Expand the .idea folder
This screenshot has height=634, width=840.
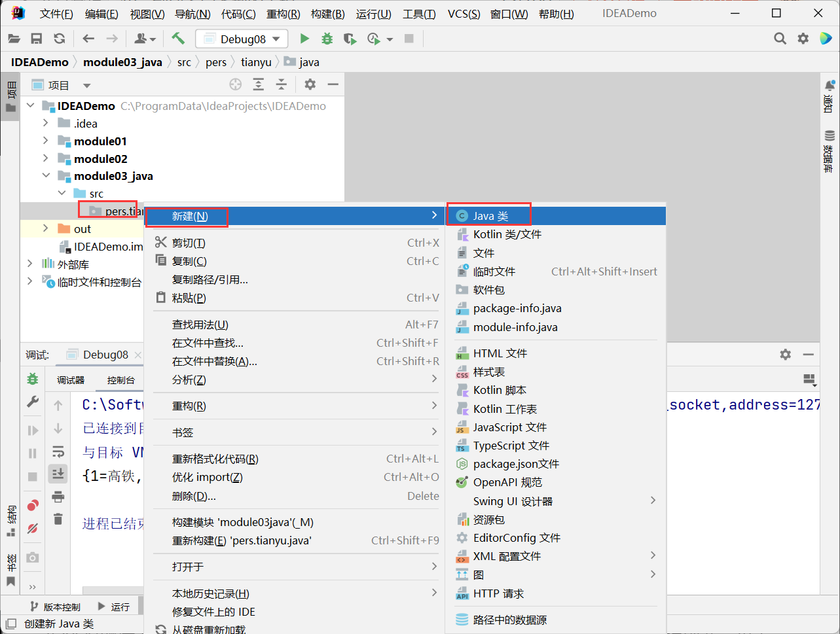[x=45, y=123]
